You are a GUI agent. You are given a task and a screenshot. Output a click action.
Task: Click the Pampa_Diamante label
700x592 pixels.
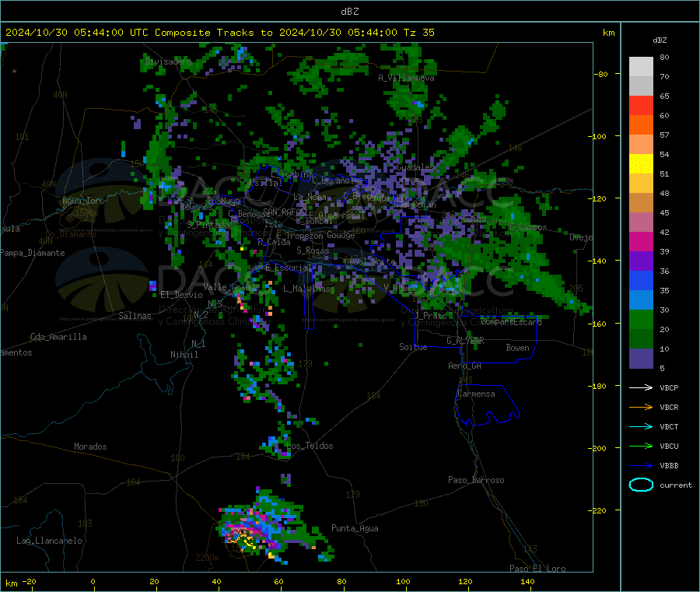[x=32, y=253]
